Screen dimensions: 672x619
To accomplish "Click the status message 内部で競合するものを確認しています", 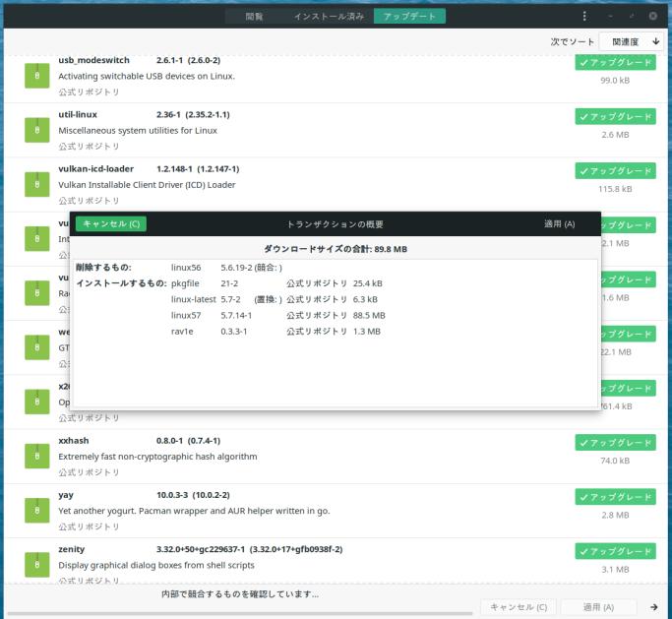I will tap(240, 594).
